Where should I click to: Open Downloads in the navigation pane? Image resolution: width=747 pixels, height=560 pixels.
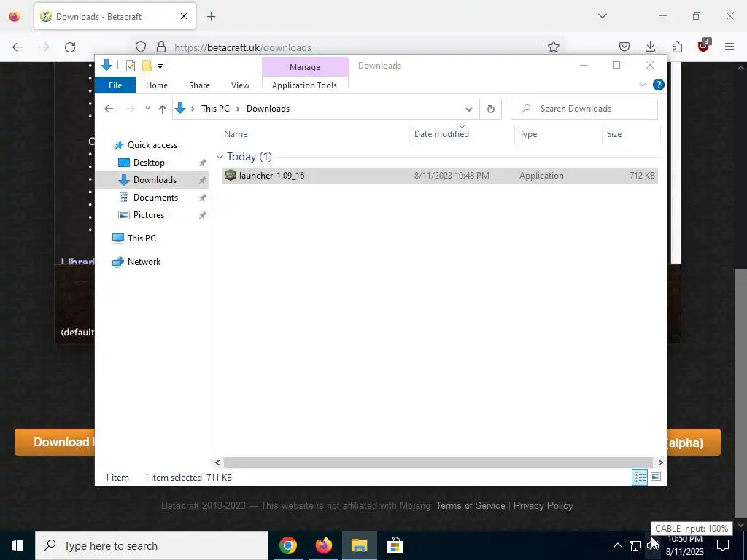tap(152, 180)
